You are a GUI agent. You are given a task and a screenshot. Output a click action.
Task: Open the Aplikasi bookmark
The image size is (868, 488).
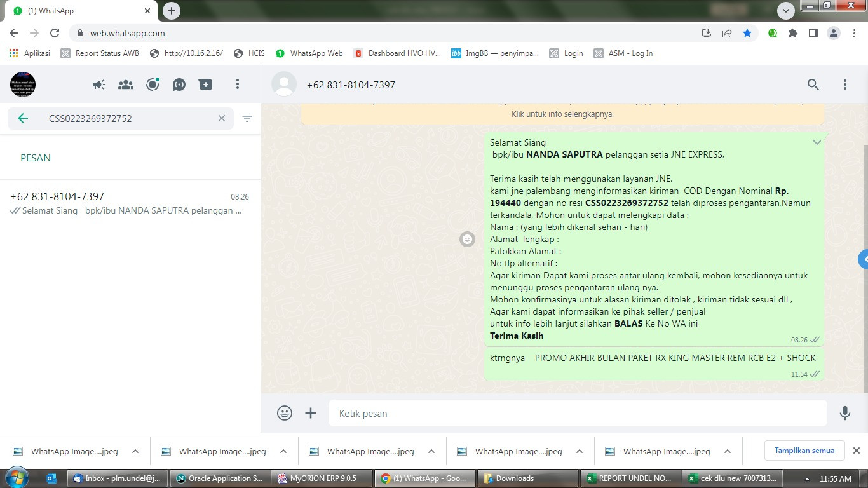30,53
